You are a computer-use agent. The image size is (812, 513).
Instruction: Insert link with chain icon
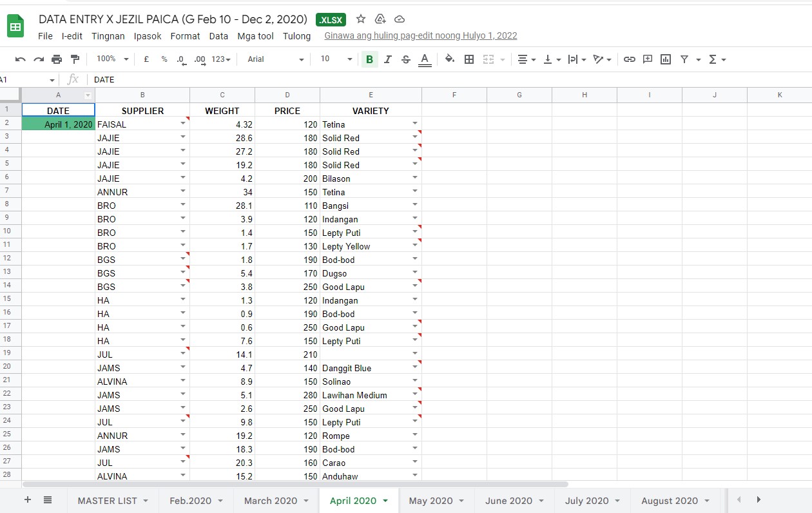[x=630, y=59]
